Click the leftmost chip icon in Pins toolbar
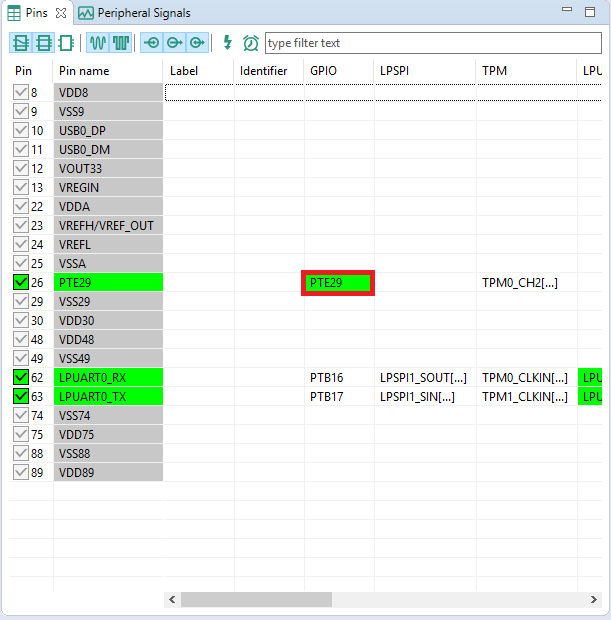This screenshot has height=620, width=611. click(x=20, y=43)
